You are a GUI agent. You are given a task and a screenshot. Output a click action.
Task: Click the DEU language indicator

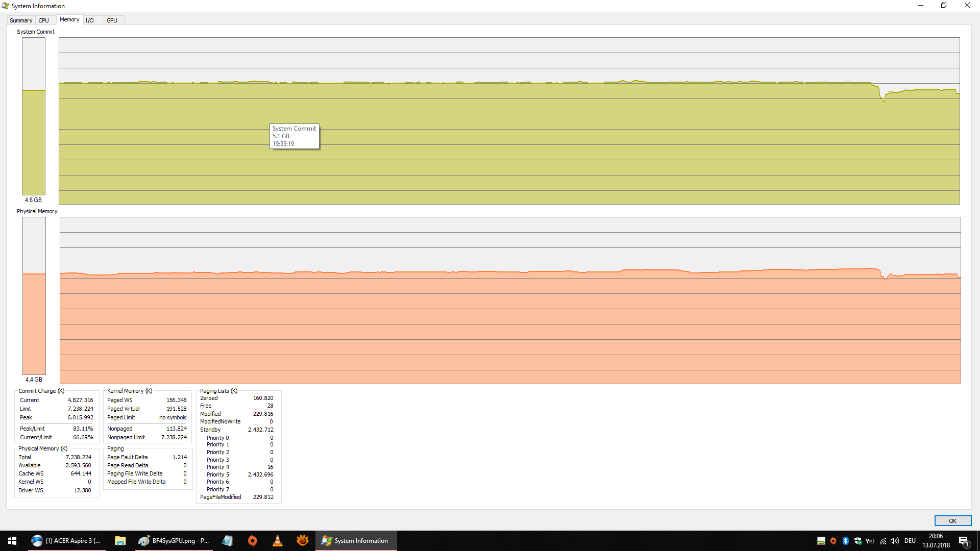[x=910, y=541]
